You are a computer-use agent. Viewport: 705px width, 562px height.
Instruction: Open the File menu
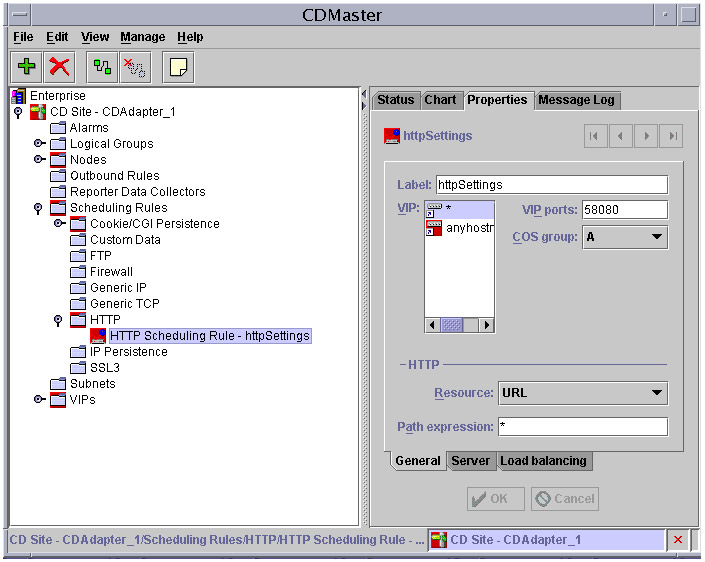point(23,37)
